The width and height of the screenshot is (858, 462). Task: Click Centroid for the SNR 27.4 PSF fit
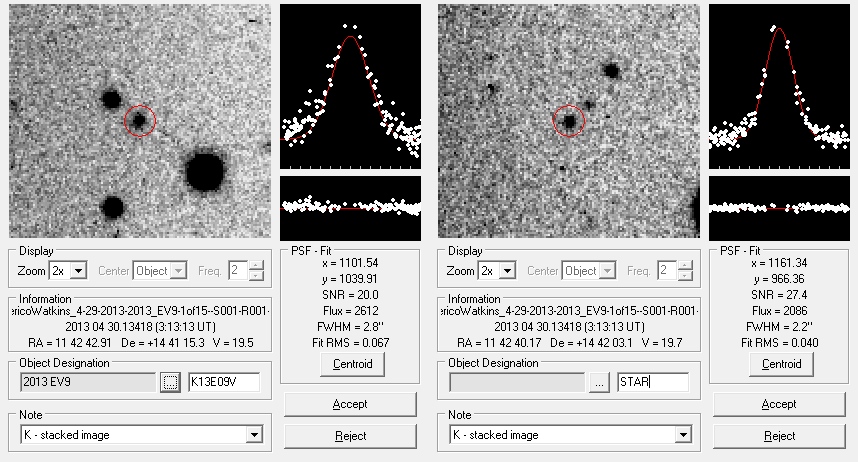coord(780,364)
